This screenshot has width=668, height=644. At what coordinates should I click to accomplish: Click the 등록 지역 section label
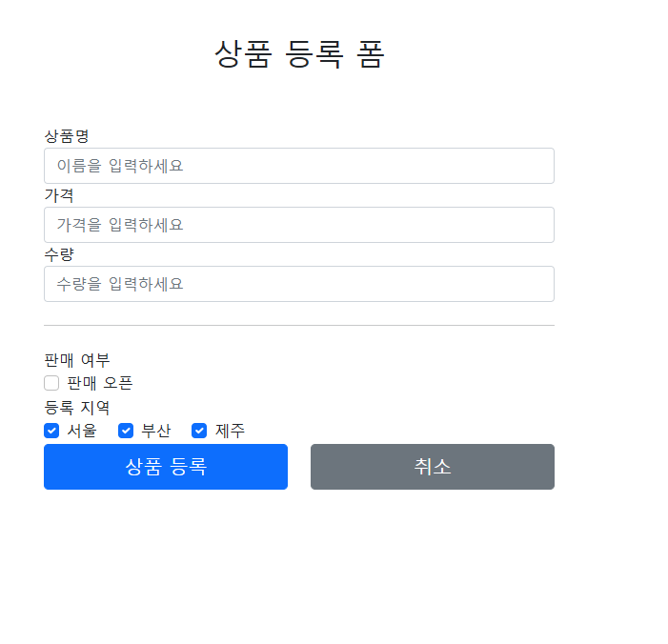point(77,408)
